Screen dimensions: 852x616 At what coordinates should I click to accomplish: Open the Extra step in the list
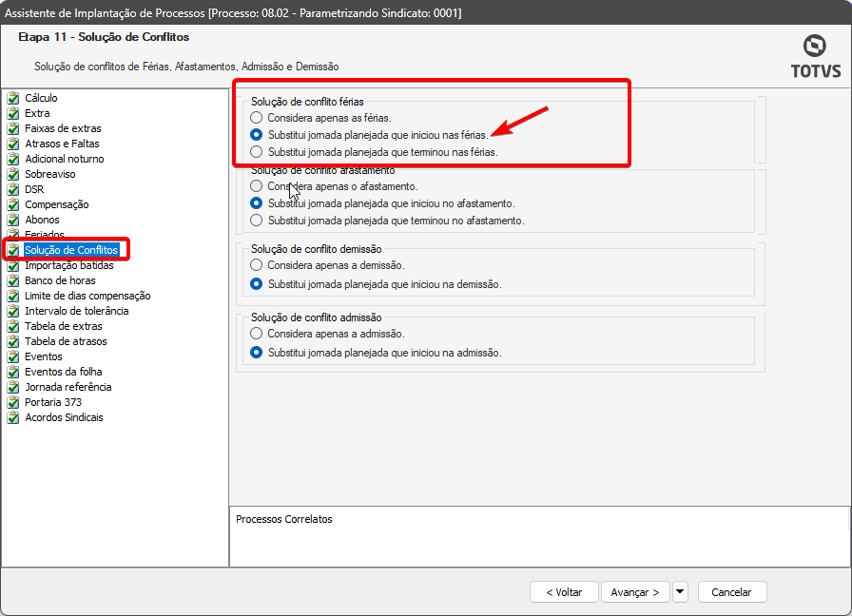point(37,113)
